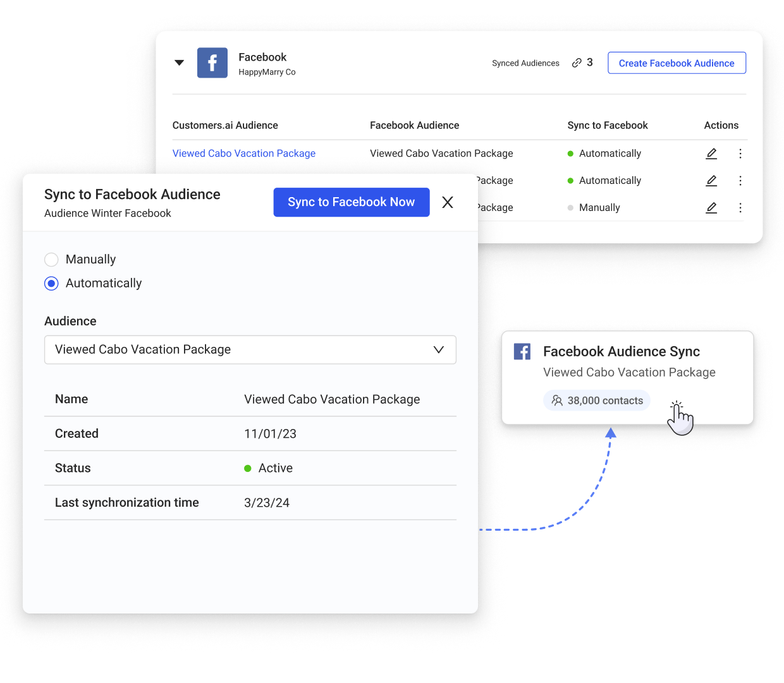Image resolution: width=784 pixels, height=683 pixels.
Task: Click the 38,000 contacts badge
Action: pyautogui.click(x=597, y=401)
